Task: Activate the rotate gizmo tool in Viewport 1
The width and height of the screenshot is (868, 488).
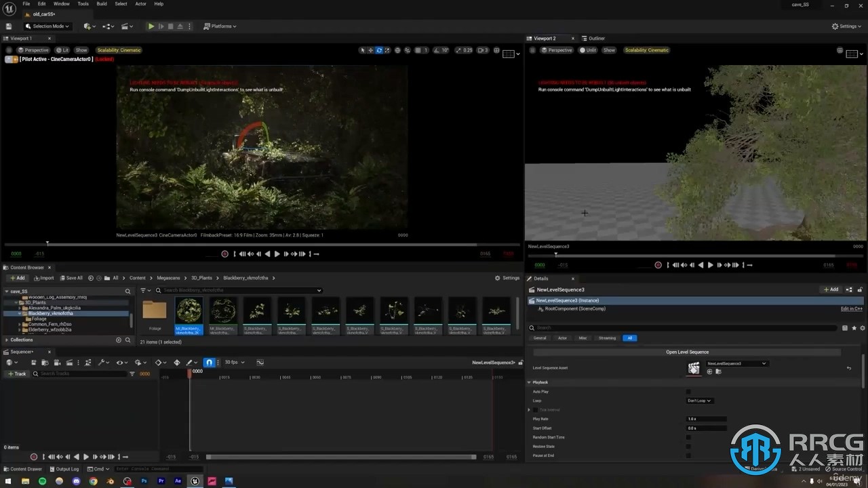Action: [x=379, y=50]
